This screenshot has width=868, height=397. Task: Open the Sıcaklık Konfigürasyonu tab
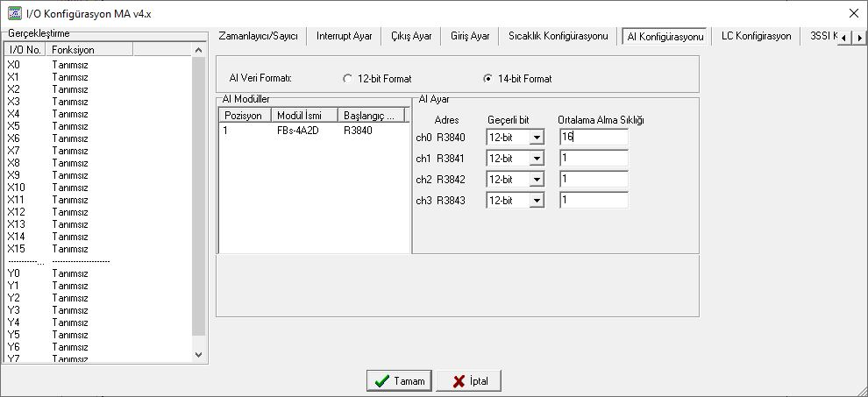[558, 37]
